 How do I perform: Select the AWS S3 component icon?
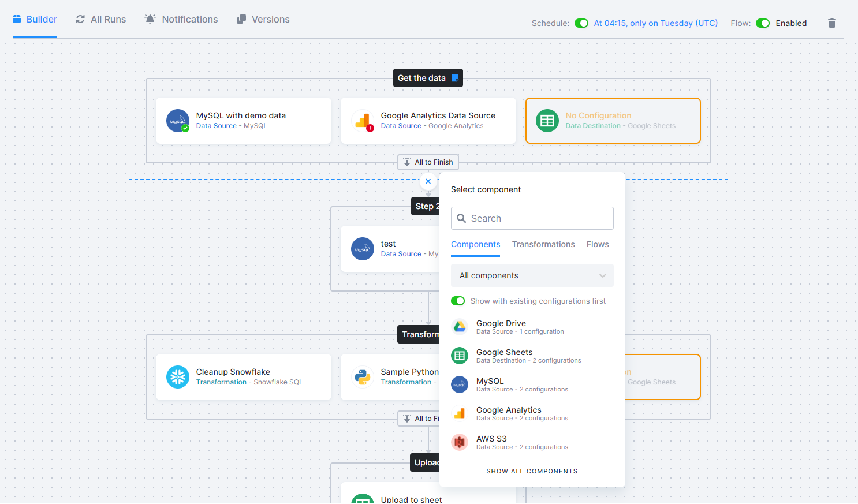pyautogui.click(x=459, y=442)
